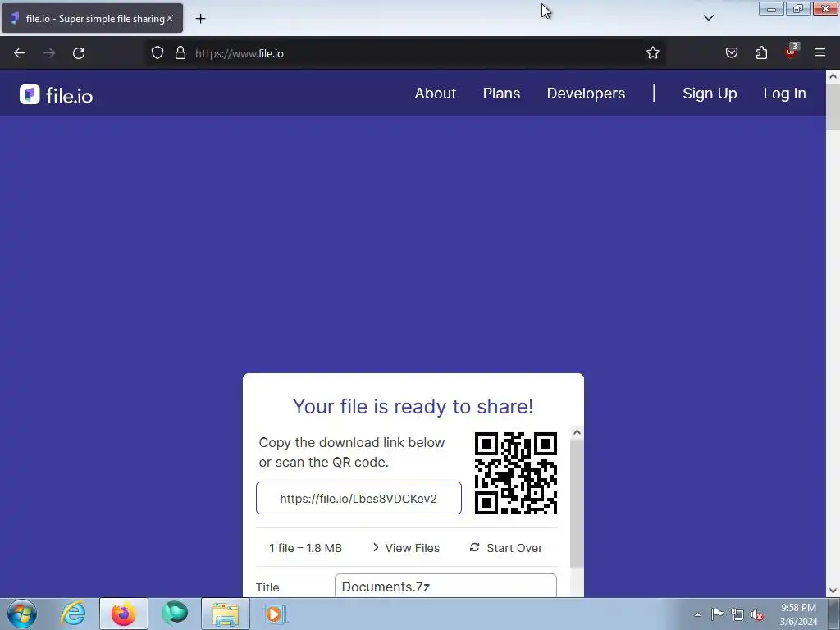Open the About page
Viewport: 840px width, 630px height.
[435, 94]
